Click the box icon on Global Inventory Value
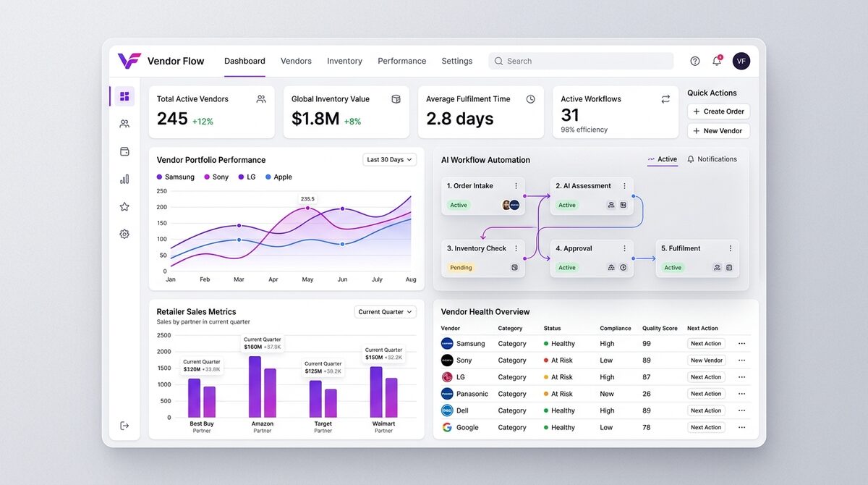Image resolution: width=868 pixels, height=485 pixels. (x=396, y=99)
